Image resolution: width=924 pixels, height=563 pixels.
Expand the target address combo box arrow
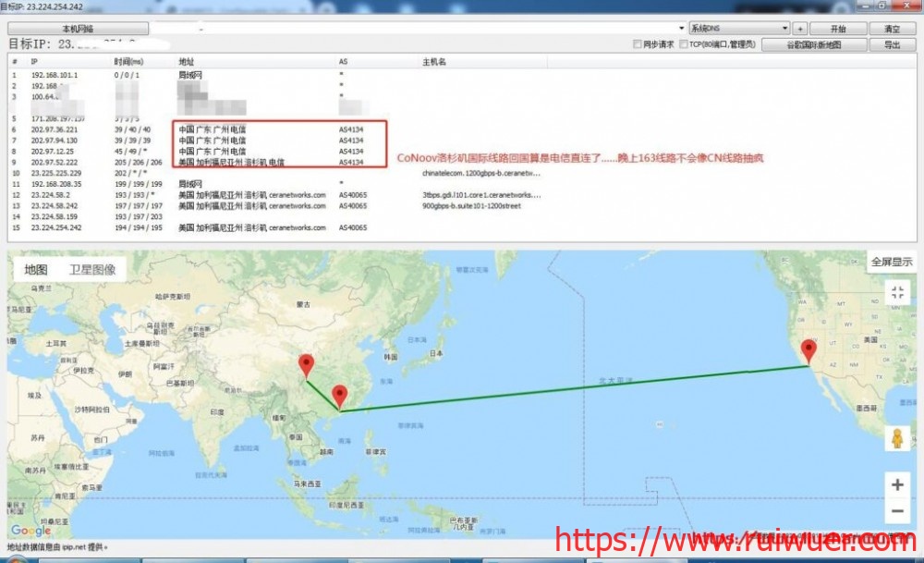(681, 29)
